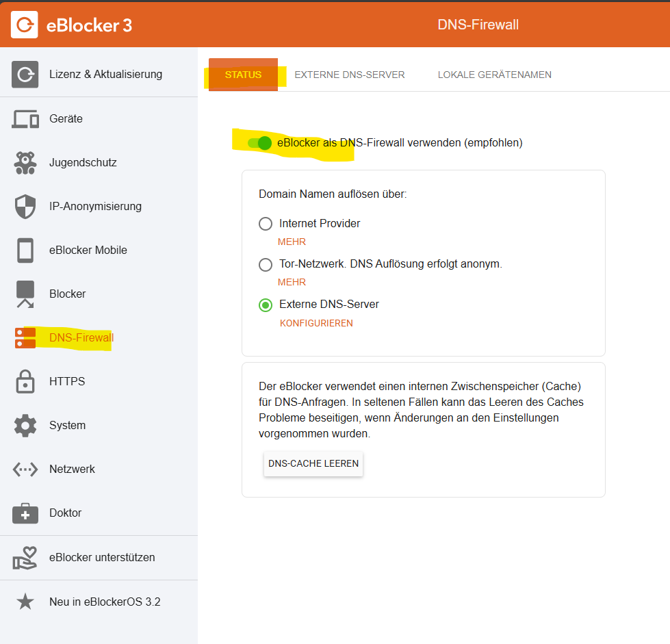The height and width of the screenshot is (644, 670).
Task: Go to System settings
Action: [68, 426]
